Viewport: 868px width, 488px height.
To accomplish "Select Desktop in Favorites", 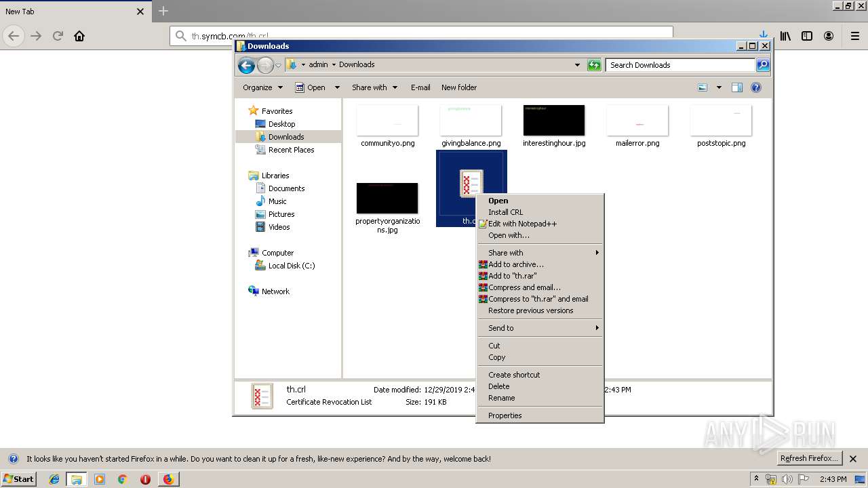I will pos(281,124).
